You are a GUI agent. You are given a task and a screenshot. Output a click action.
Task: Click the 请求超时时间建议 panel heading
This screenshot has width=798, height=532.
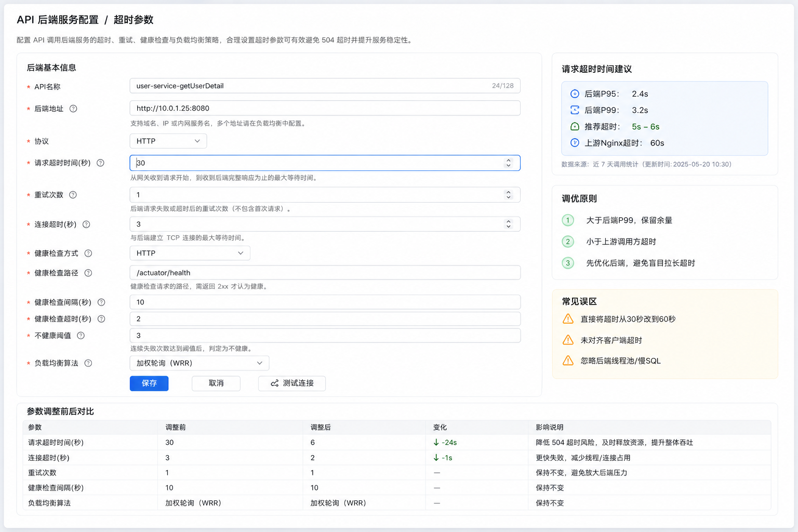(597, 69)
